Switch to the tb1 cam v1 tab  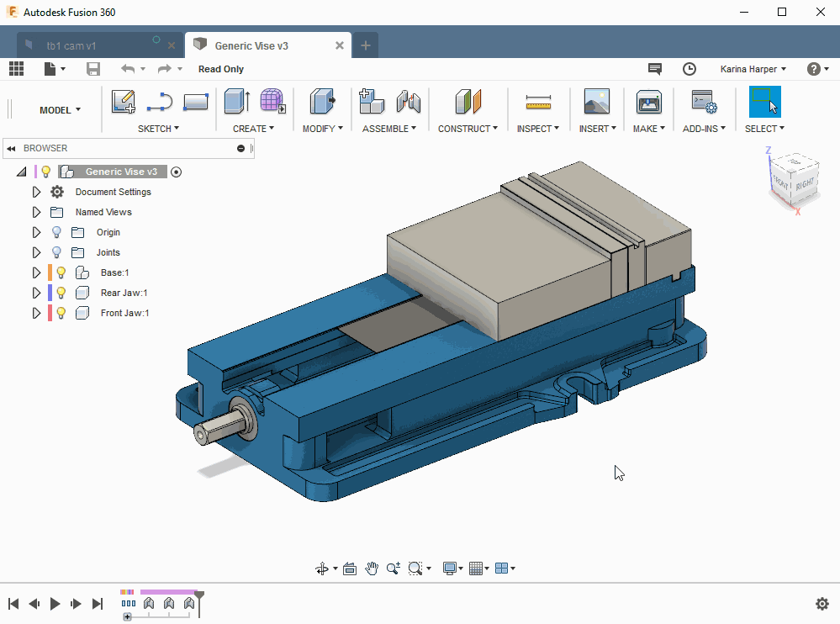click(71, 46)
